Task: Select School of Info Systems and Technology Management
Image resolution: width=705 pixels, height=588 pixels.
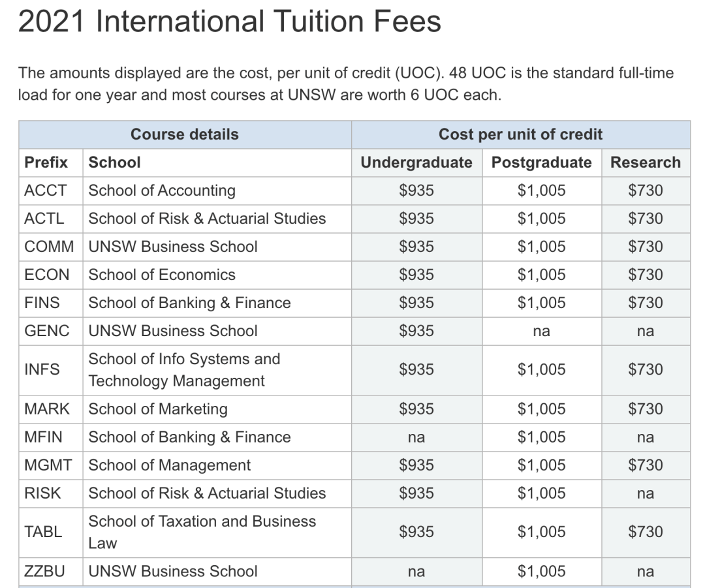Action: coord(217,370)
